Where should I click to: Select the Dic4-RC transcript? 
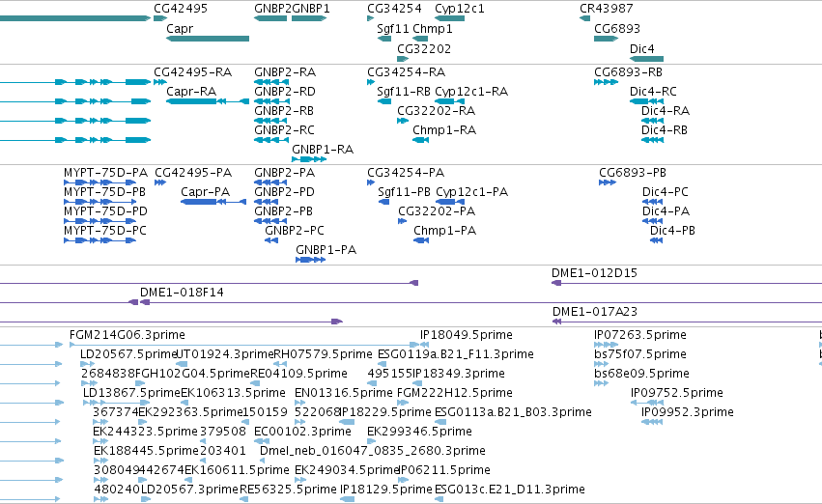[x=647, y=101]
